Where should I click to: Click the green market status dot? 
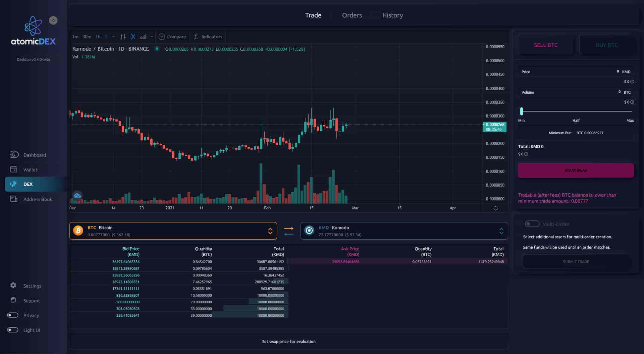point(157,49)
